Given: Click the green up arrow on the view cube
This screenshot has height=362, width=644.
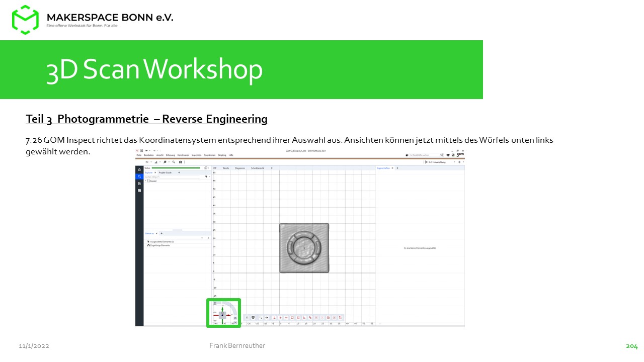Looking at the screenshot, I should [x=222, y=308].
